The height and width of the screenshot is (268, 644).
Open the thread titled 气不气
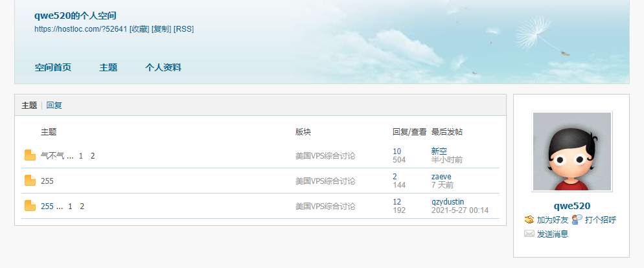pos(52,156)
